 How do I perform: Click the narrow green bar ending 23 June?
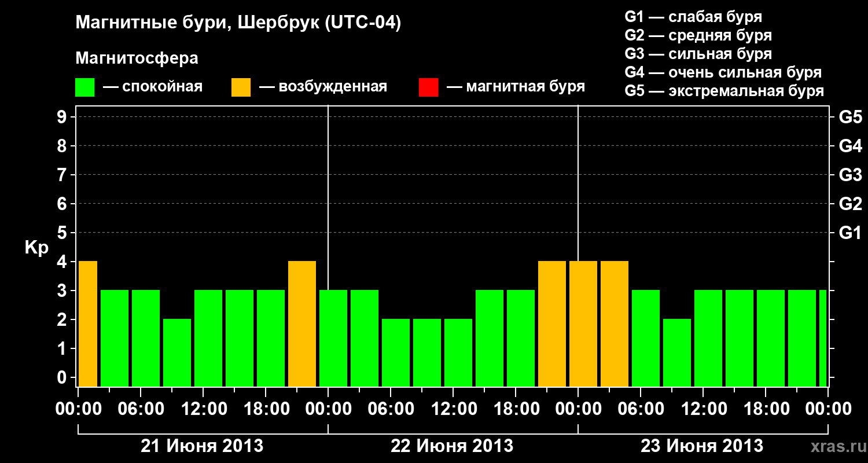tap(823, 339)
